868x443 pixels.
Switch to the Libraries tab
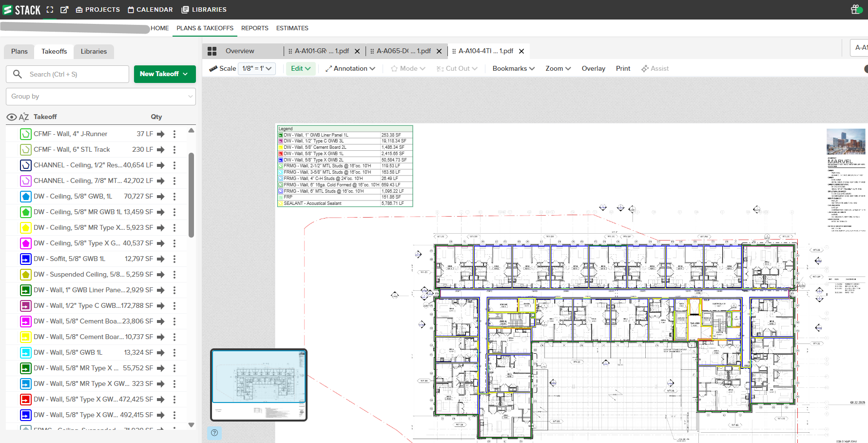click(94, 52)
